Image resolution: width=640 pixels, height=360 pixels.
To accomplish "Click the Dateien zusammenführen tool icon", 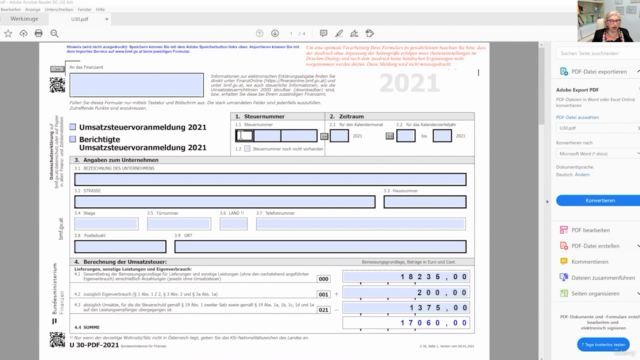I will point(564,277).
